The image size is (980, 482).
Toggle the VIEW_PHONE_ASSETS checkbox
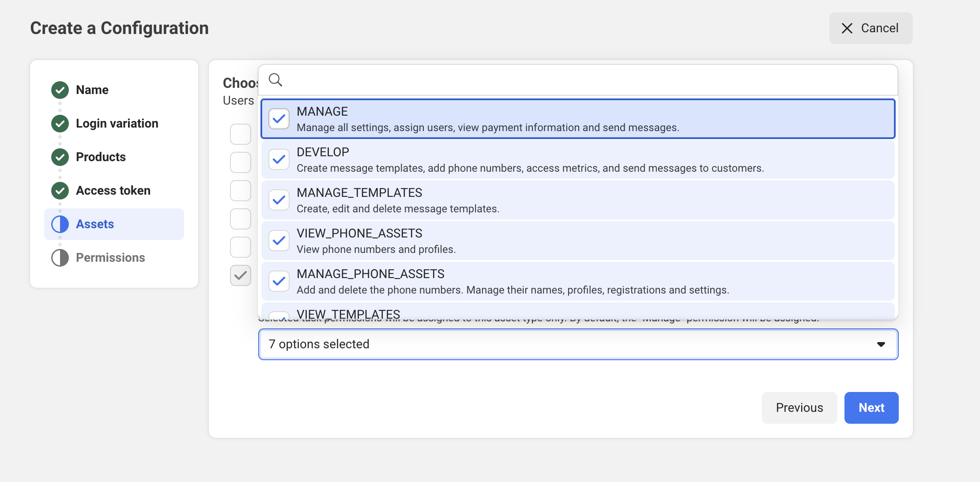[279, 241]
